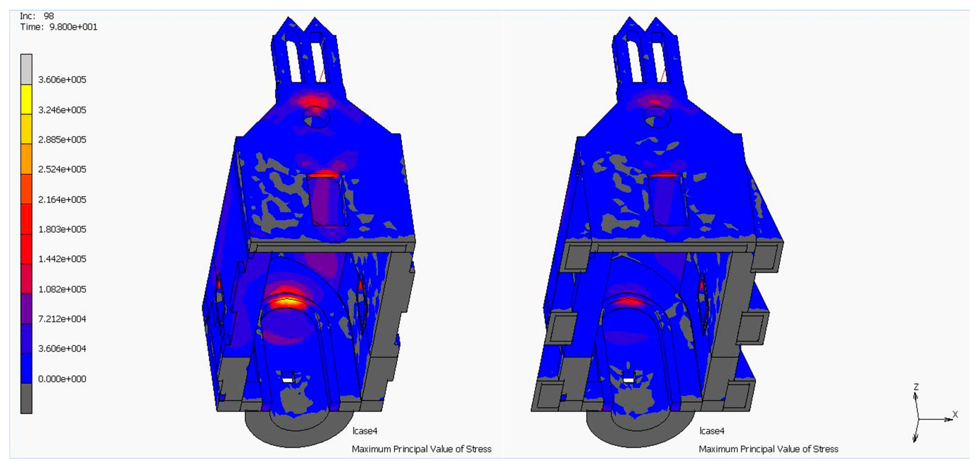This screenshot has height=470, width=980.
Task: Click the XYZ coordinate axis triad
Action: 919,419
